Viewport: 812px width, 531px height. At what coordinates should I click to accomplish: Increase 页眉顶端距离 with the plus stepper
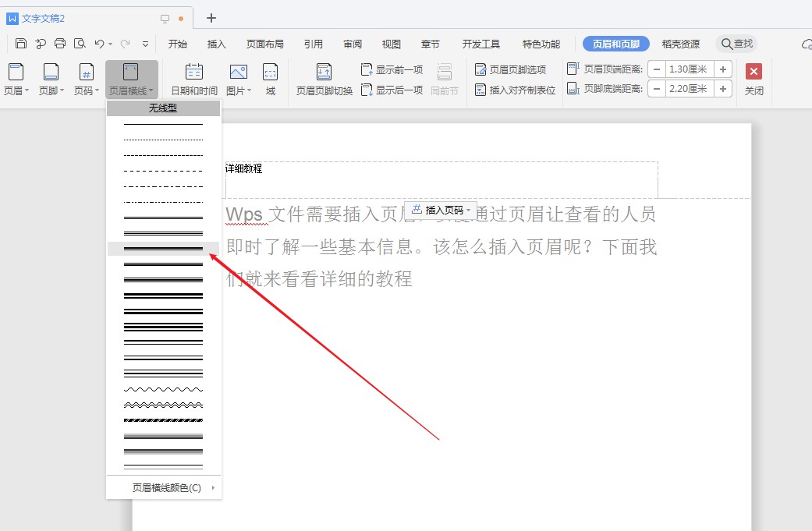tap(722, 69)
